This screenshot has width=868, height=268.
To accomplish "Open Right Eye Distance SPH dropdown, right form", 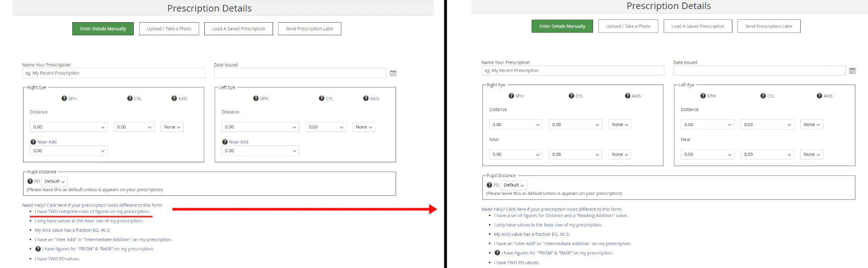I will tap(516, 125).
